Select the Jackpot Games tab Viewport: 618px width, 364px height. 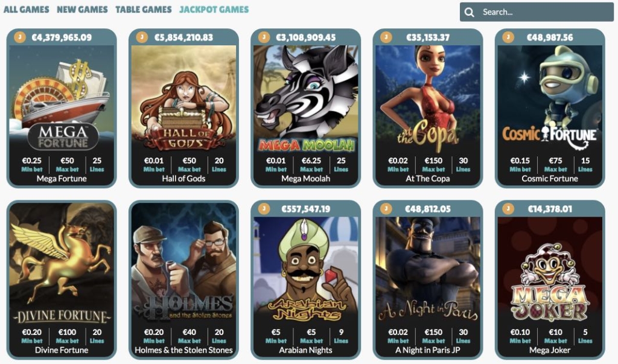[x=214, y=10]
